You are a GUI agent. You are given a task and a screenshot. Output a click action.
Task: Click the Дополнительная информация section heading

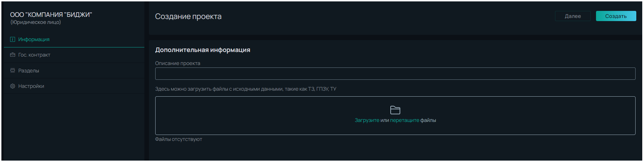point(203,50)
